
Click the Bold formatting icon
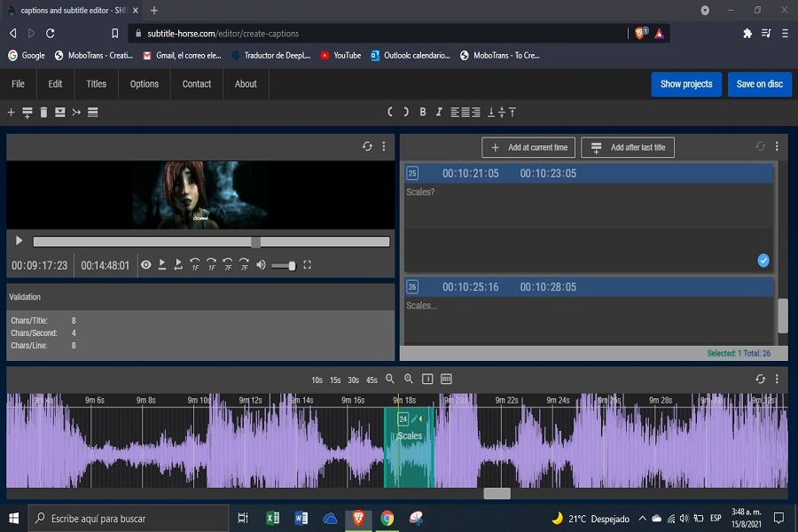(423, 113)
